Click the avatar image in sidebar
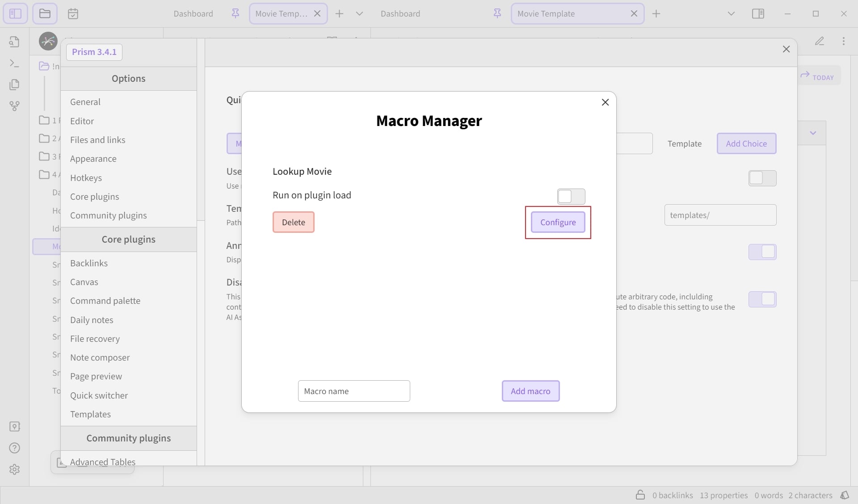Viewport: 858px width, 504px height. pyautogui.click(x=48, y=41)
